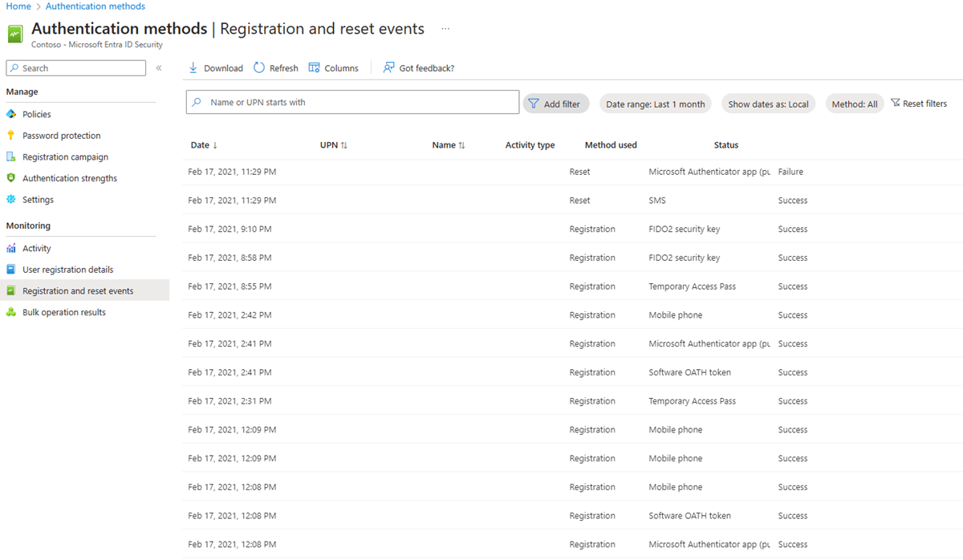Click the Download icon in the toolbar
963x560 pixels.
[x=193, y=67]
